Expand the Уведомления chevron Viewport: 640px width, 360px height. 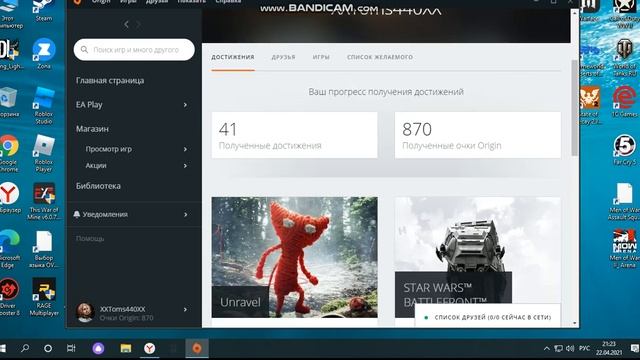[x=185, y=214]
